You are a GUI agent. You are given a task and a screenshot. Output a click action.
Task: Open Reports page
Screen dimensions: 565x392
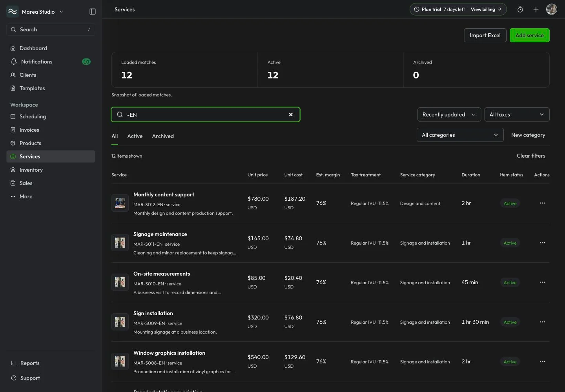51,363
